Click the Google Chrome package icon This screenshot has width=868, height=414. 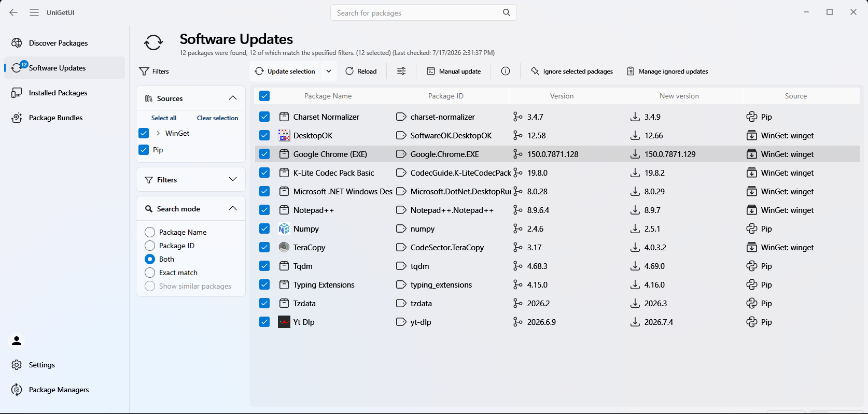coord(284,154)
